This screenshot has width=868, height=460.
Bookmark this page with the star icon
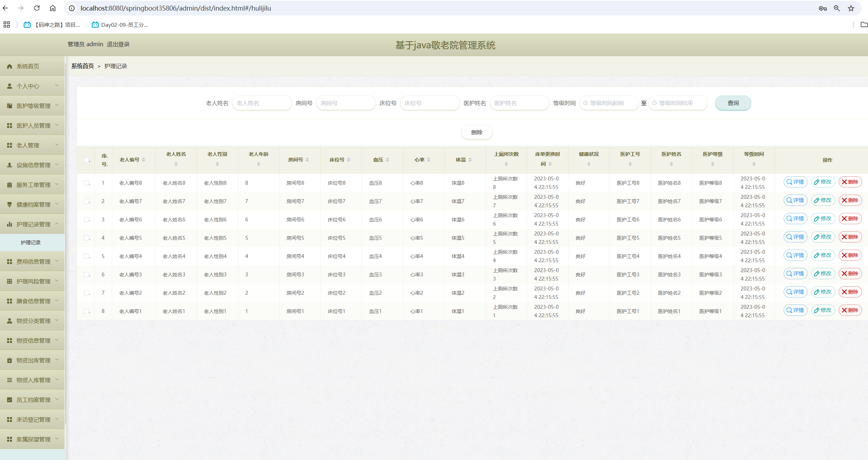point(851,8)
